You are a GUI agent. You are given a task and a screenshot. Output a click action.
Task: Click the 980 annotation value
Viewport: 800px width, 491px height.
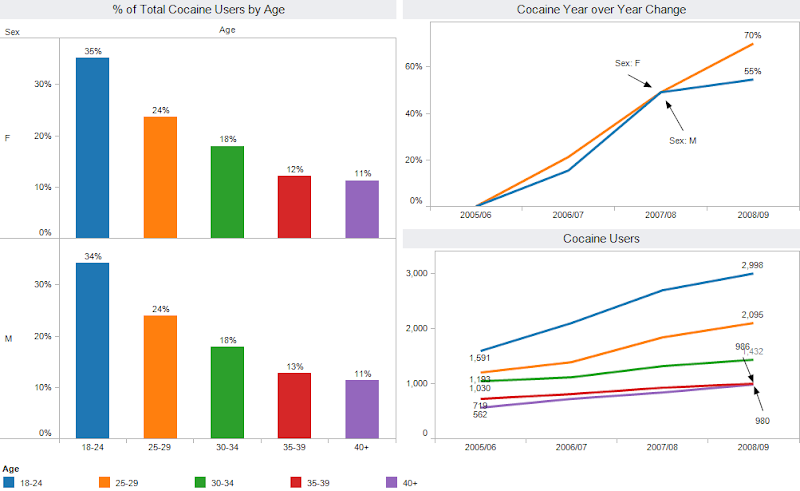762,421
